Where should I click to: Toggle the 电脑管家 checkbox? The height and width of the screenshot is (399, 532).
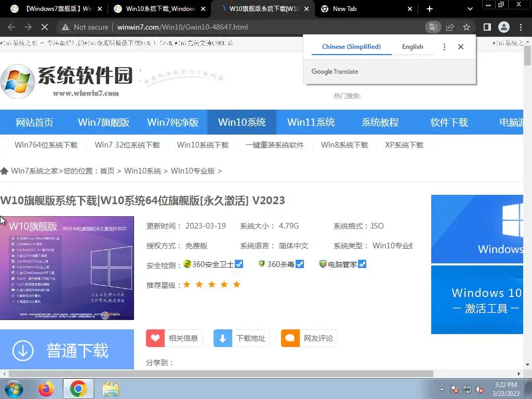pos(362,264)
